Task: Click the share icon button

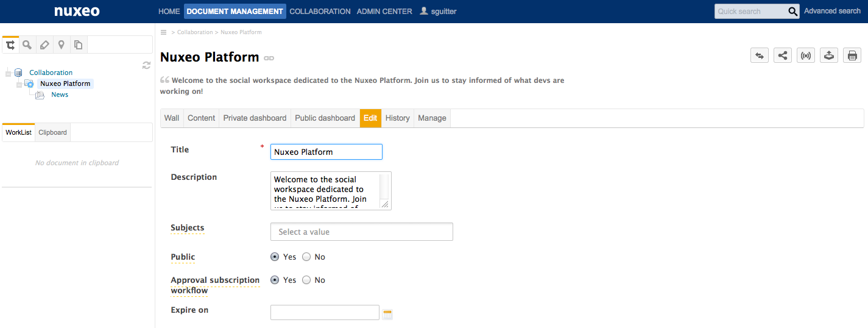Action: point(783,55)
